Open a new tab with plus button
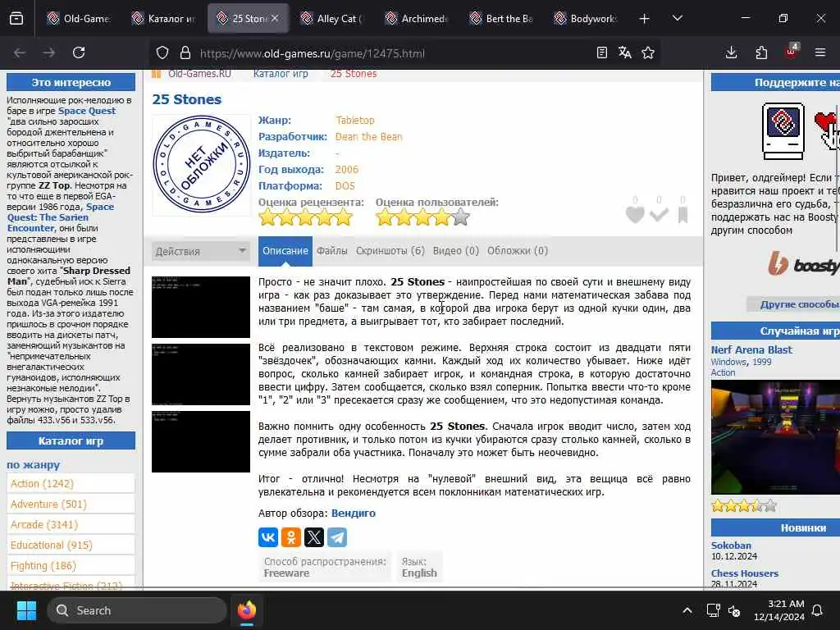 [645, 19]
